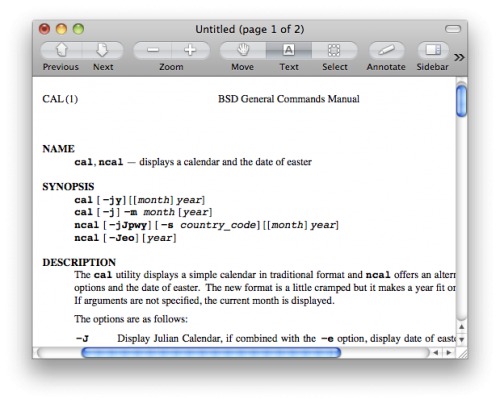Click "The options are as follows:" text
The width and height of the screenshot is (500, 403).
tap(131, 319)
